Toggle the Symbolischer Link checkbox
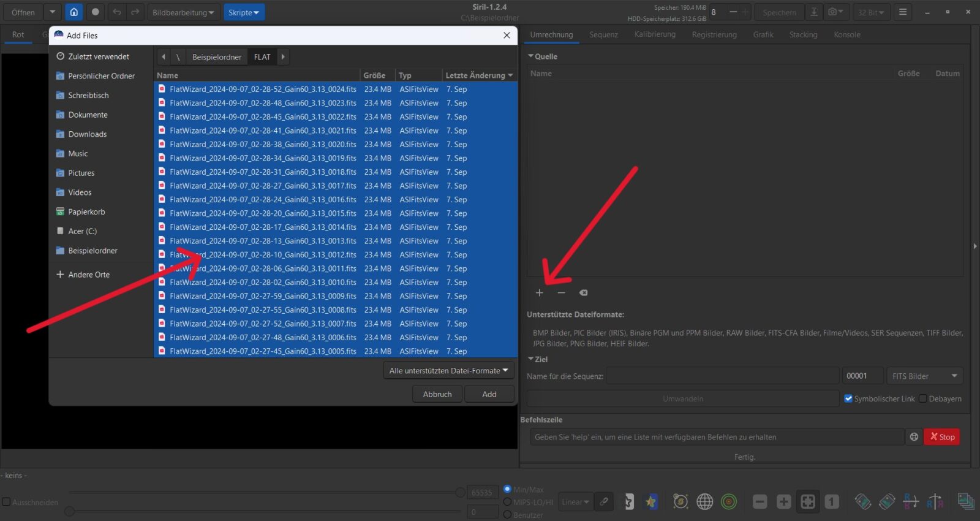Image resolution: width=980 pixels, height=521 pixels. tap(848, 398)
